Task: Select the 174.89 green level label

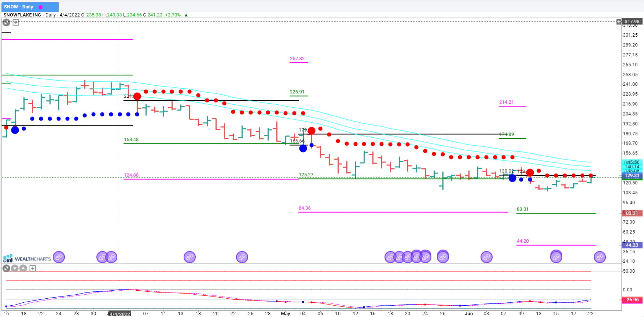Action: (x=507, y=134)
